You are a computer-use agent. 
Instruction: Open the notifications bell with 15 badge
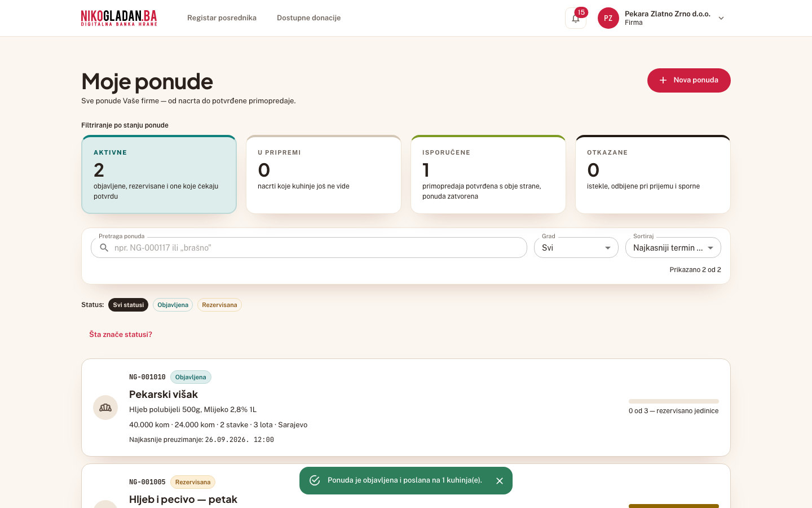(x=576, y=18)
